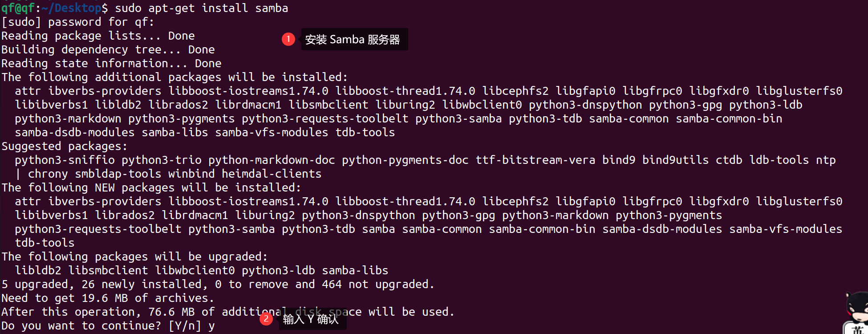Click the red number 2 annotation badge
Viewport: 868px width, 334px height.
click(266, 319)
